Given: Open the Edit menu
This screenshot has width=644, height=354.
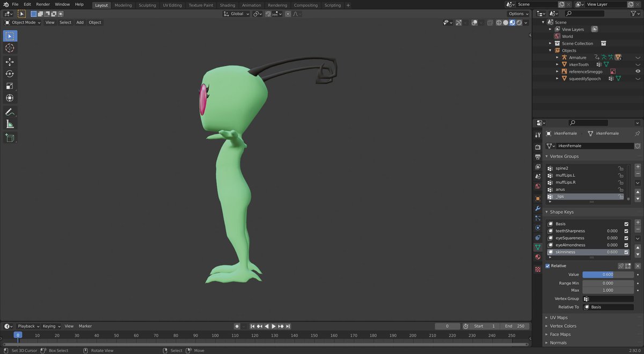Looking at the screenshot, I should (x=27, y=4).
